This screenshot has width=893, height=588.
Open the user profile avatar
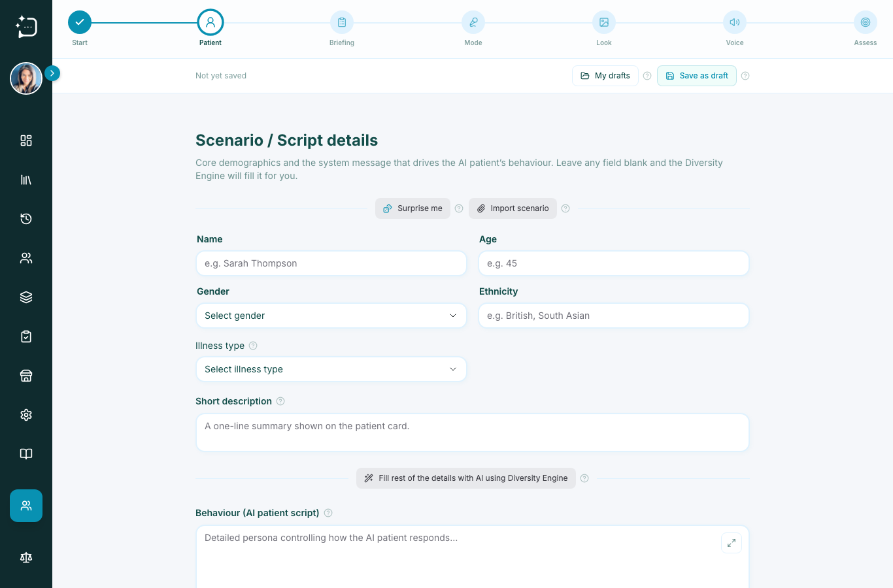pos(26,78)
